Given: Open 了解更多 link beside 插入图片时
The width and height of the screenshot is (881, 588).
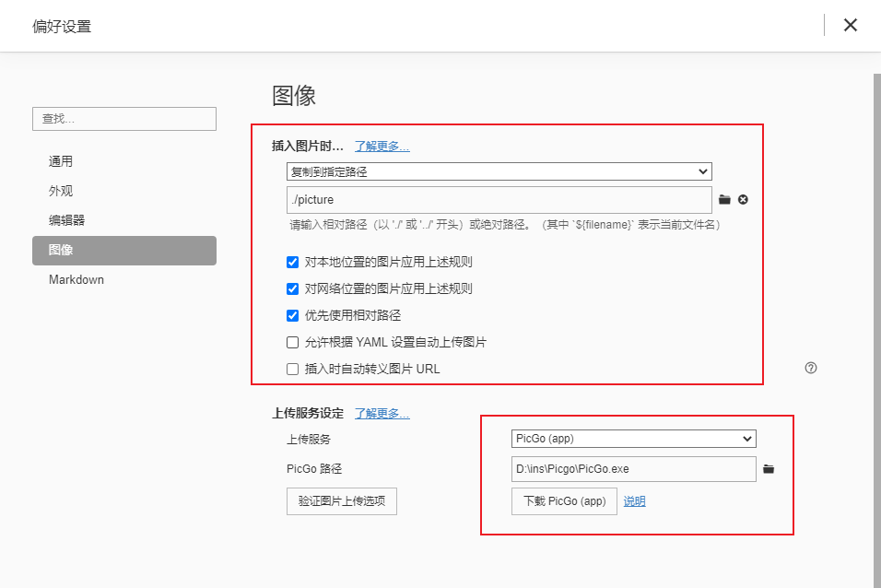Looking at the screenshot, I should [x=382, y=147].
